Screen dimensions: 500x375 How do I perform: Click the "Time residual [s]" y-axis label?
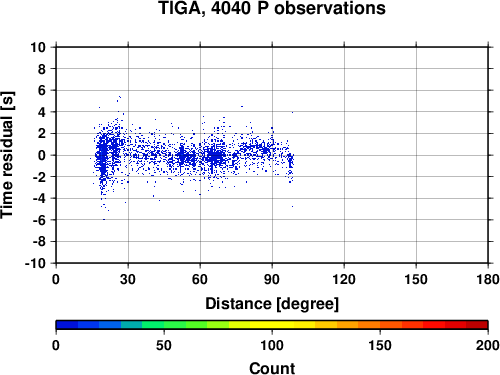coord(7,155)
